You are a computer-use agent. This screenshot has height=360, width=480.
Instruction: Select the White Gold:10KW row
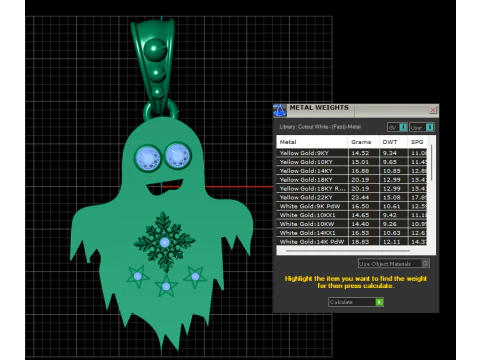pos(352,224)
